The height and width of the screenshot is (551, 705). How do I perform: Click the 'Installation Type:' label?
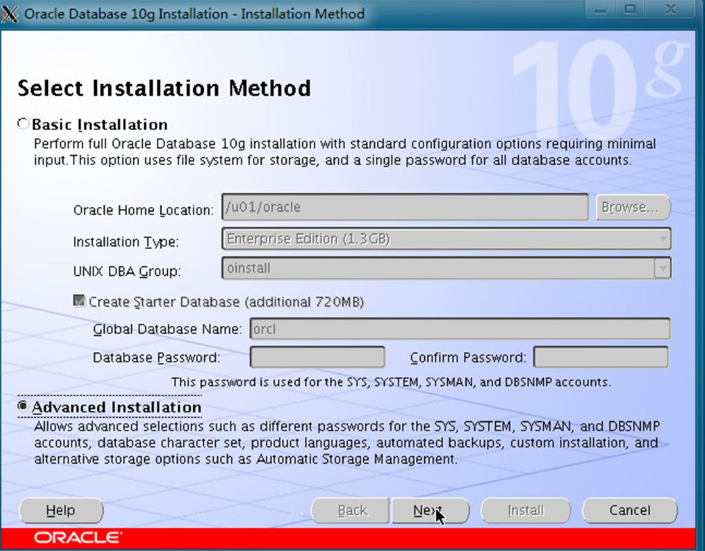[125, 242]
